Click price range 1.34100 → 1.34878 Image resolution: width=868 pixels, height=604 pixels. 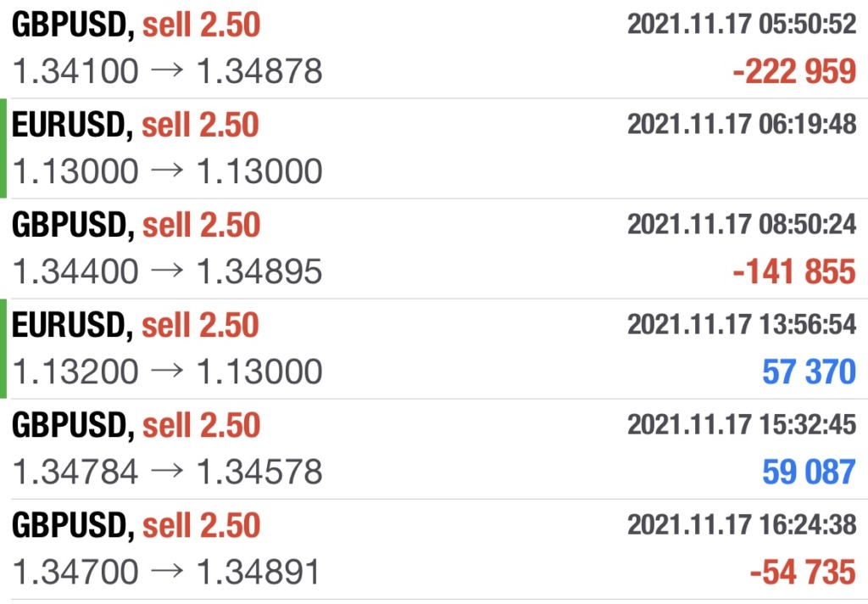167,71
